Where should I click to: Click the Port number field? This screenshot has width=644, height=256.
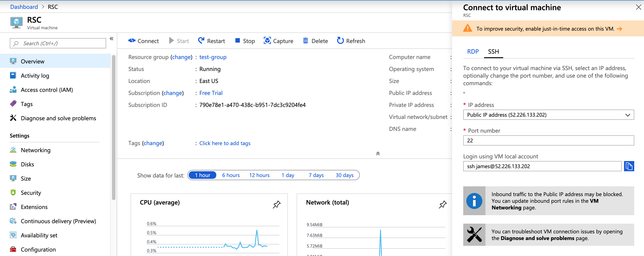(549, 141)
